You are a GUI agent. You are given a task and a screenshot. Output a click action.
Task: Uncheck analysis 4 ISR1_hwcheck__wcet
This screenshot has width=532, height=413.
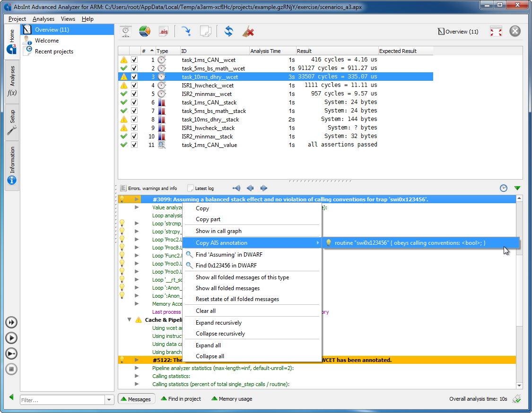coord(134,85)
